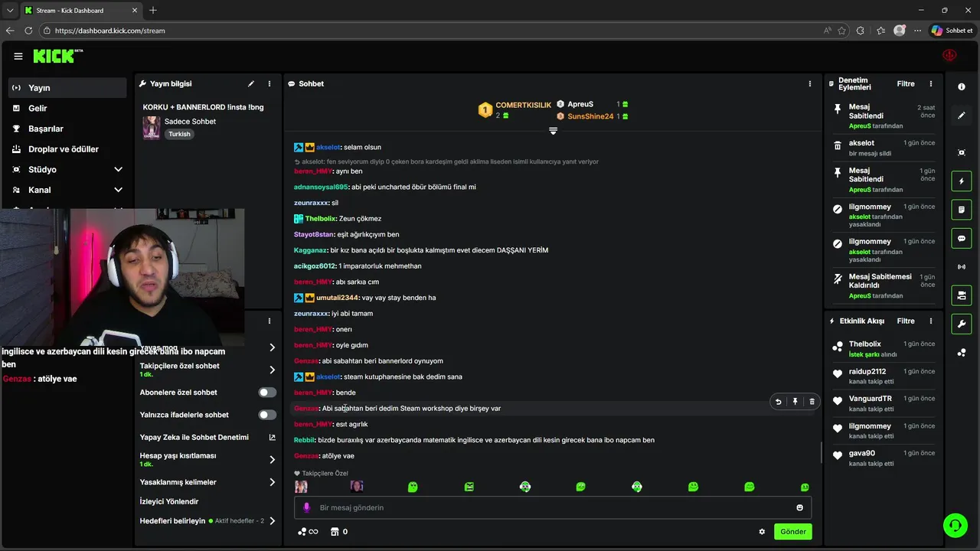
Task: Expand Takipçilere özel sohbet options
Action: click(x=272, y=370)
